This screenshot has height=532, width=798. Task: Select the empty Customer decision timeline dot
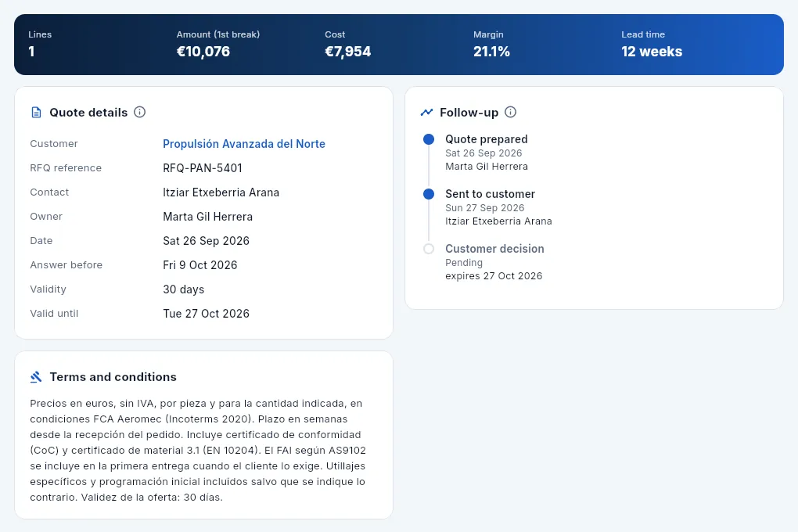click(429, 249)
